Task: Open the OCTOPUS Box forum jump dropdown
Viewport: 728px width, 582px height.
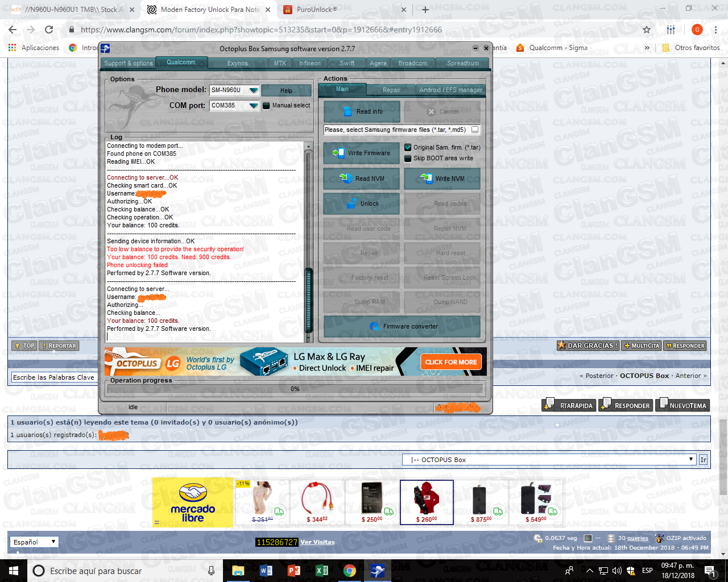Action: [x=549, y=460]
